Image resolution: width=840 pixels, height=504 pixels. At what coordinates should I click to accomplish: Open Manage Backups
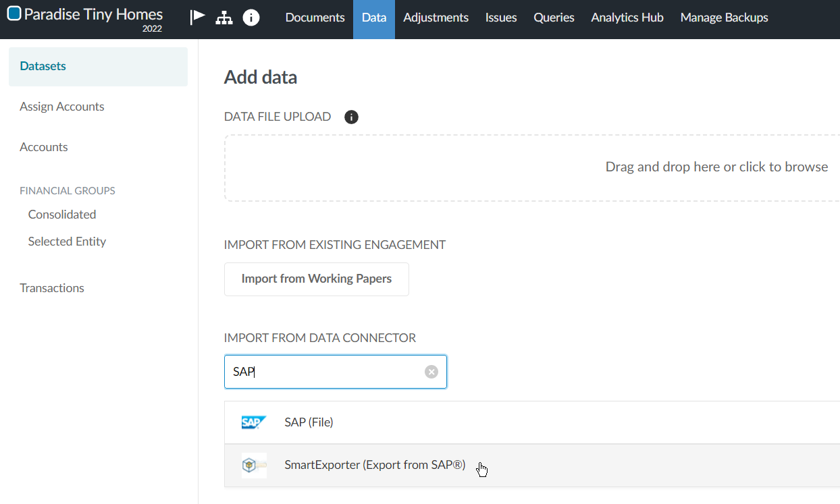(x=724, y=18)
